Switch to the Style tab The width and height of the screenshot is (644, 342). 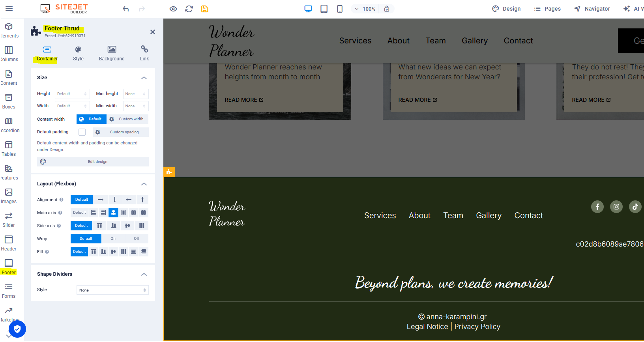[x=78, y=53]
